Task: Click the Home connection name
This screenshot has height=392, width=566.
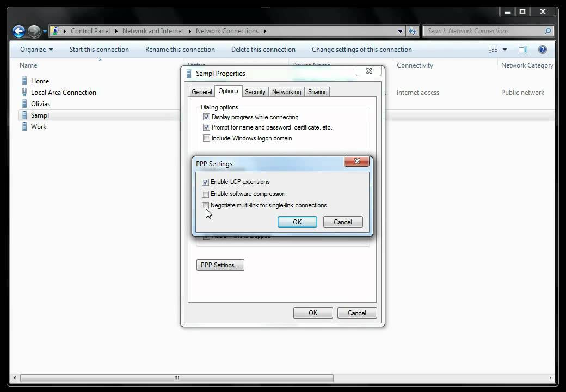Action: 40,81
